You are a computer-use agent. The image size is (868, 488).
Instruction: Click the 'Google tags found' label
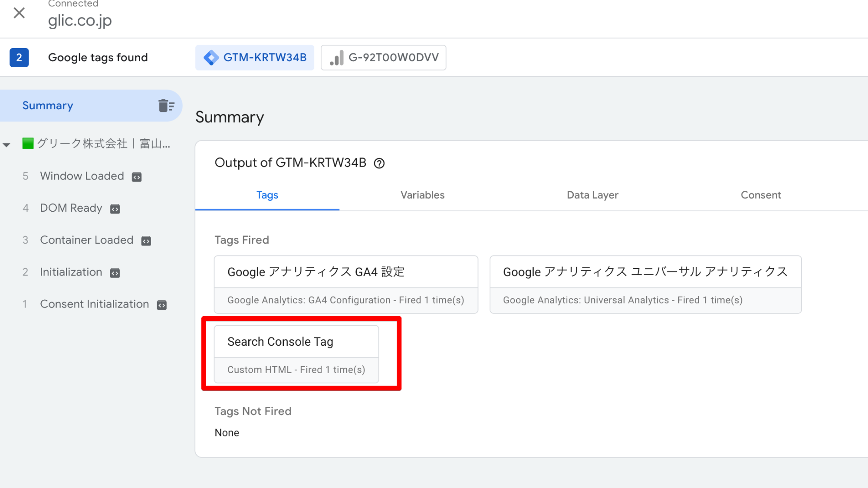[98, 57]
